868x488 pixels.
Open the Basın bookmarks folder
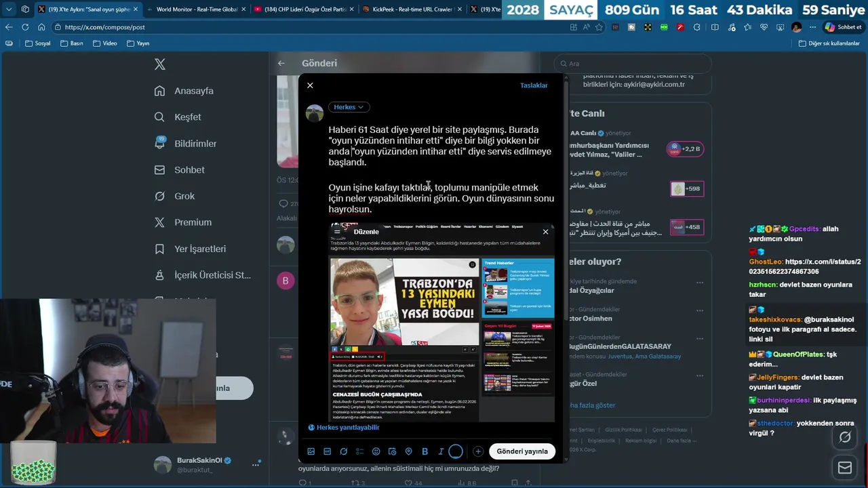(72, 43)
